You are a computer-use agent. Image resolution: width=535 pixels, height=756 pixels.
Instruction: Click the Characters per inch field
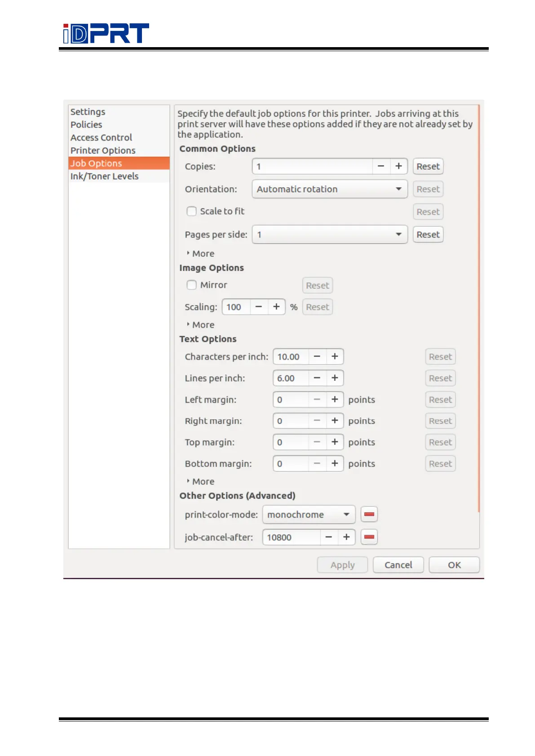(x=291, y=356)
